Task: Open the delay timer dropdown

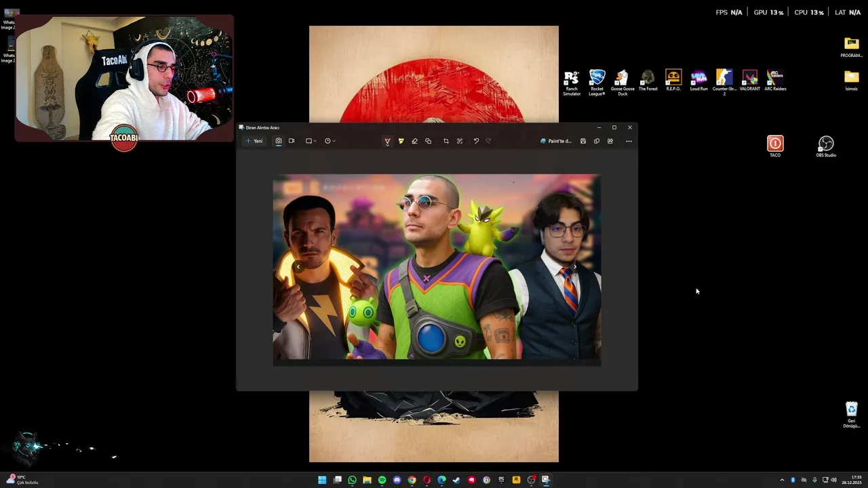Action: pos(330,141)
